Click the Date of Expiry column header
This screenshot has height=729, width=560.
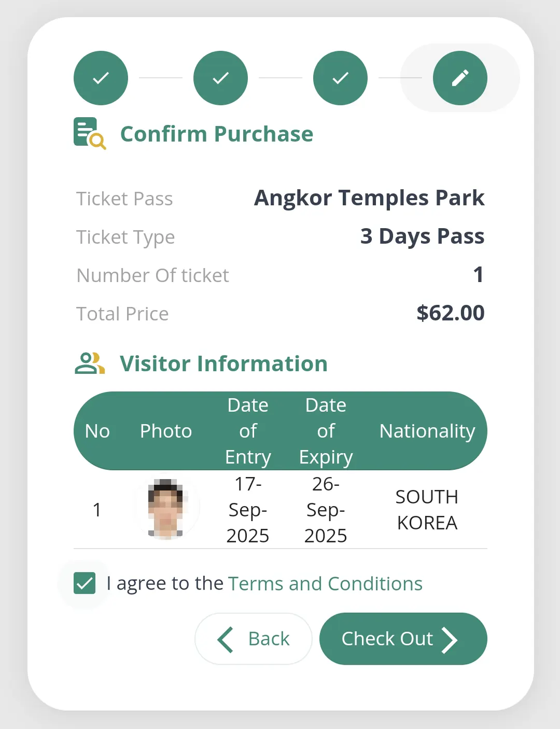326,431
